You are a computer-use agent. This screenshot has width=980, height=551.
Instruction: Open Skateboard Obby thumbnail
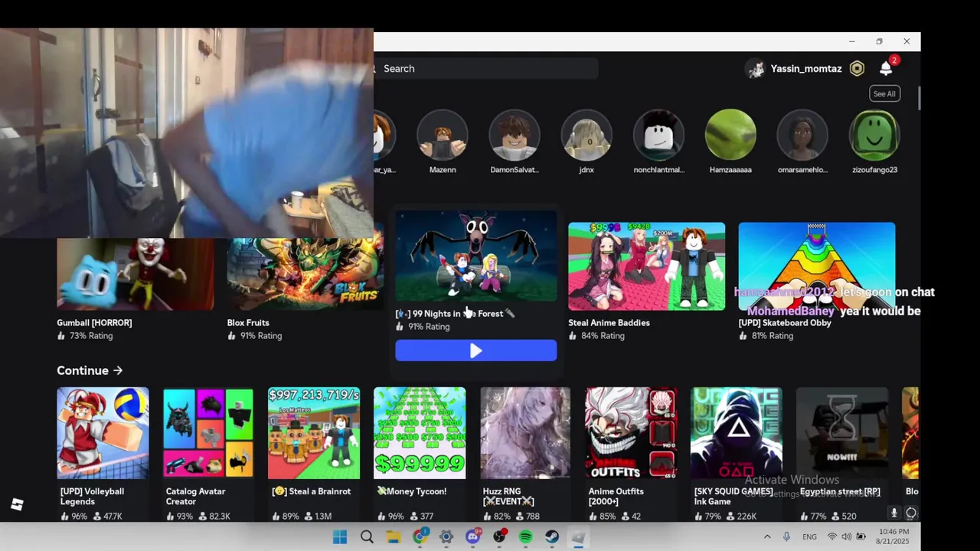pyautogui.click(x=817, y=266)
